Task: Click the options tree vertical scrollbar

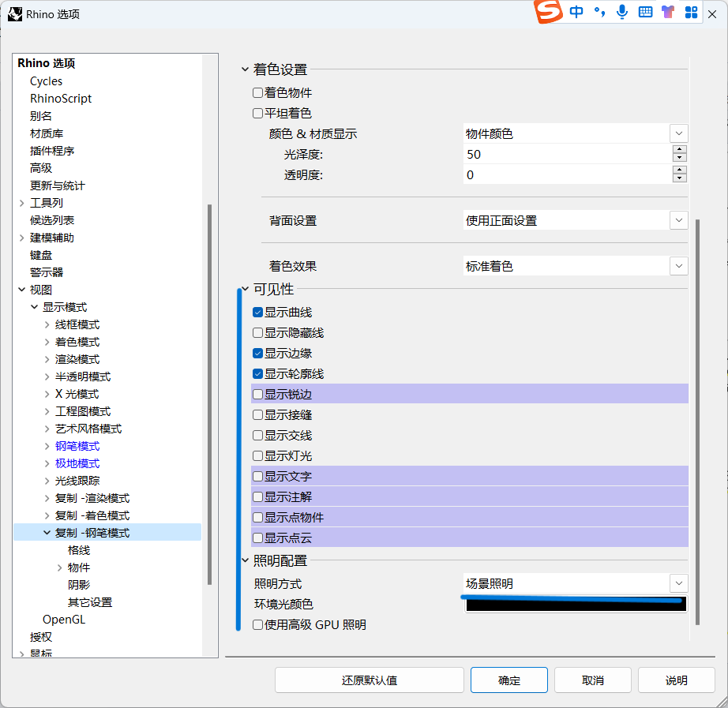Action: click(209, 395)
